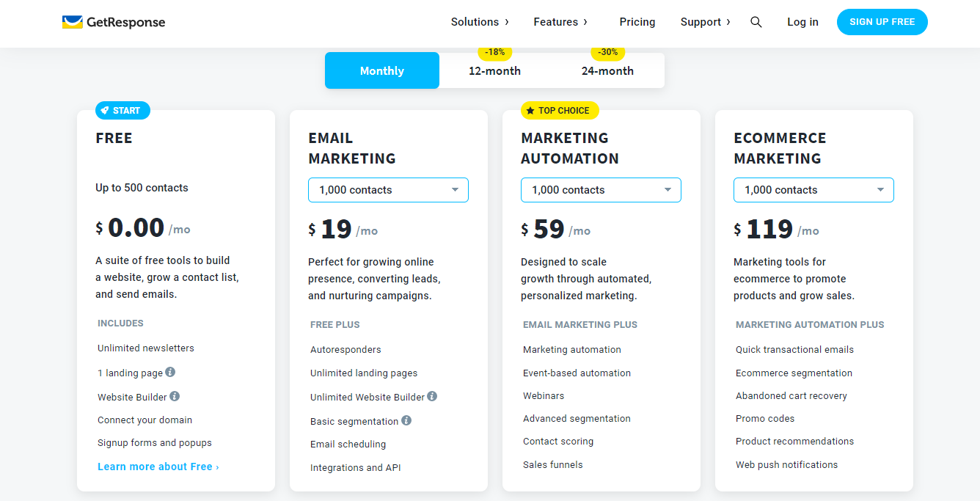The image size is (980, 501).
Task: Select Monthly billing period
Action: click(x=382, y=70)
